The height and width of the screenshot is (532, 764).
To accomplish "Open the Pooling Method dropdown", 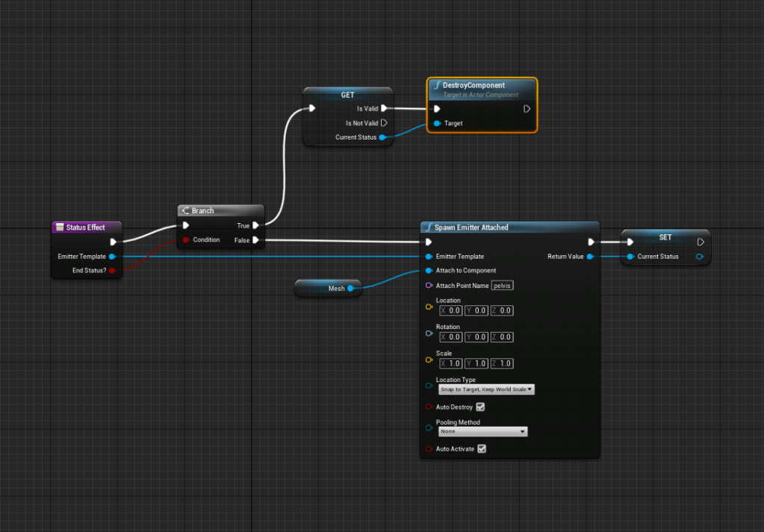I will pos(482,431).
